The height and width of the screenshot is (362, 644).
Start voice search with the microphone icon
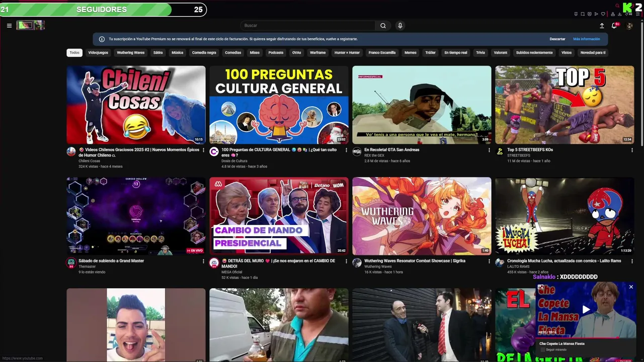400,26
